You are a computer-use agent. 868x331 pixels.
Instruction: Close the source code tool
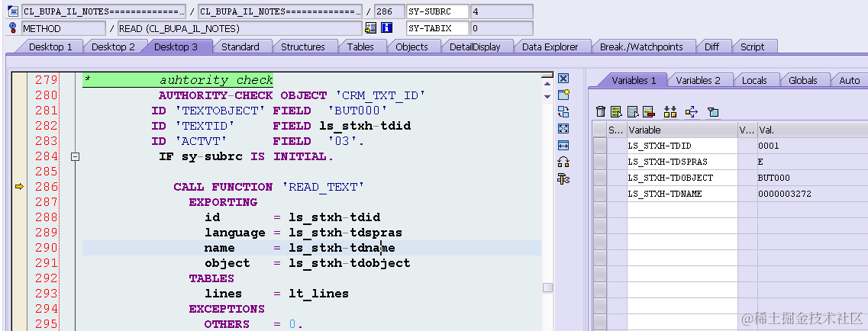[x=563, y=79]
